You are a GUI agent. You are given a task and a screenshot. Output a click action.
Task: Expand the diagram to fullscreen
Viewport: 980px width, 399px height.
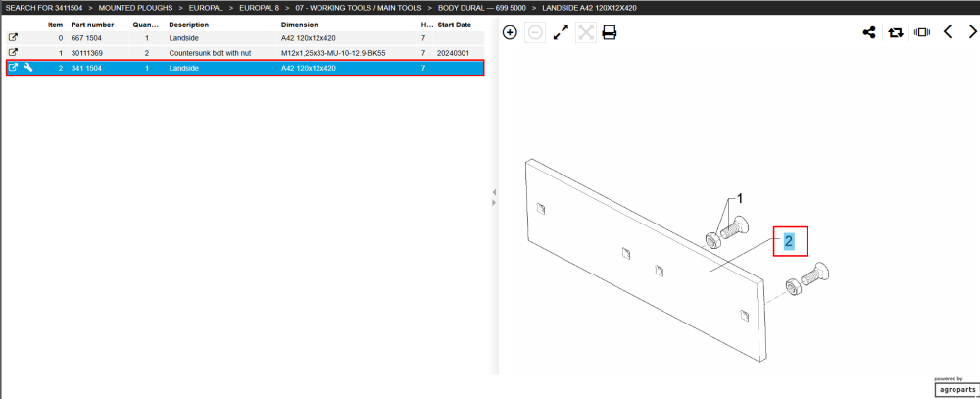561,32
